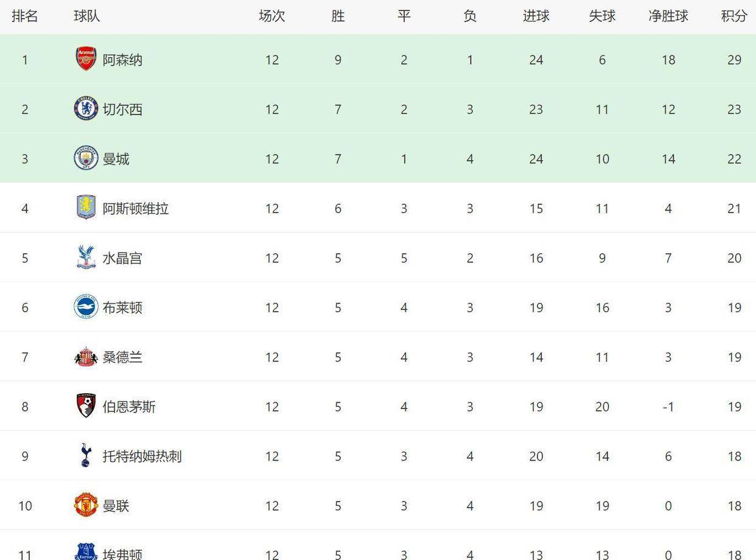Click the Crystal Palace eagle crest
This screenshot has height=560, width=756.
pyautogui.click(x=86, y=257)
